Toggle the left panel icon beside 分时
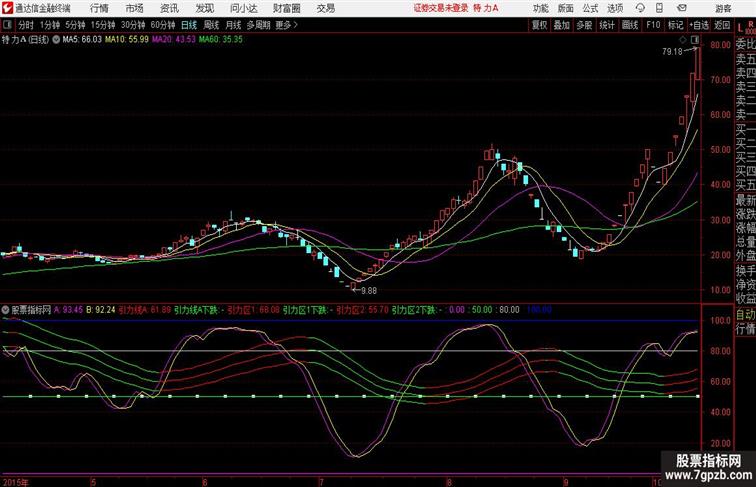This screenshot has width=756, height=487. tap(8, 25)
